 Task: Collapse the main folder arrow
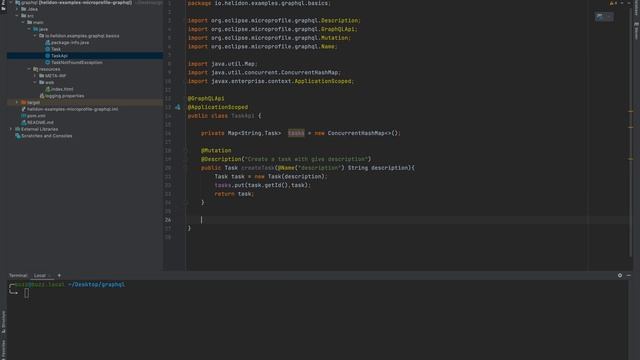[23, 22]
